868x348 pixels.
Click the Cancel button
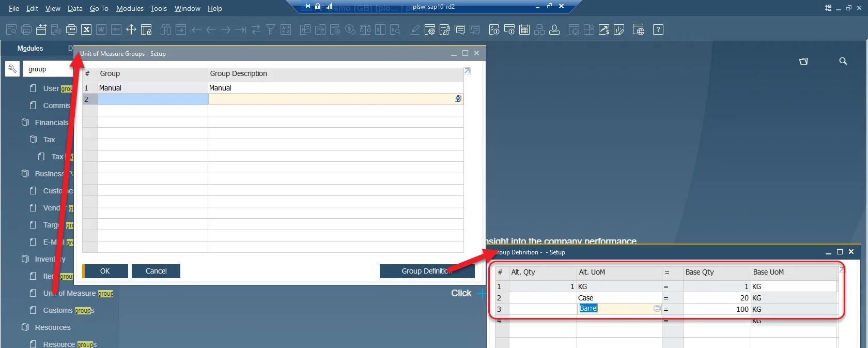click(x=156, y=271)
